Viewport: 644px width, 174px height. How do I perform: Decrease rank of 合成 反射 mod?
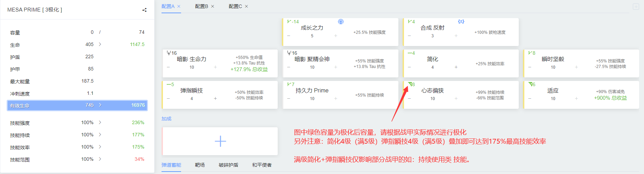pyautogui.click(x=409, y=36)
